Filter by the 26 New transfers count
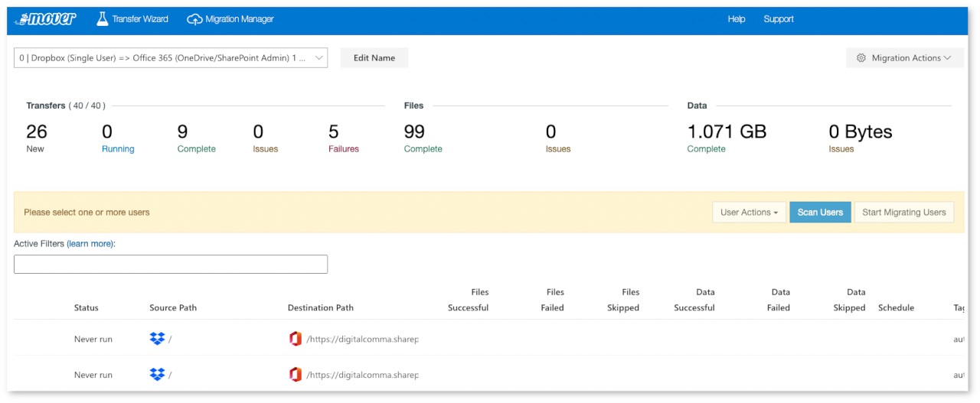Viewport: 980px width, 403px height. coord(36,138)
